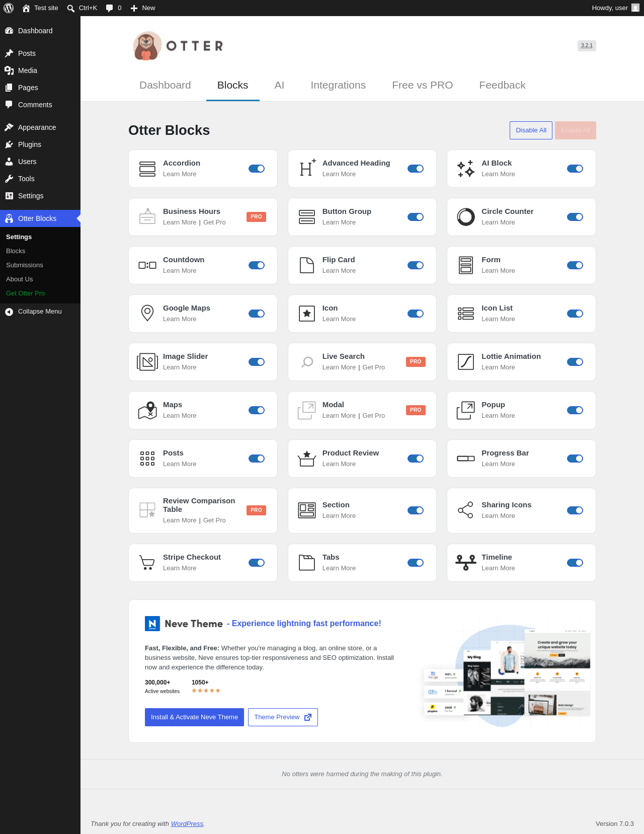Go to the Feedback tab
The height and width of the screenshot is (834, 644).
tap(502, 85)
